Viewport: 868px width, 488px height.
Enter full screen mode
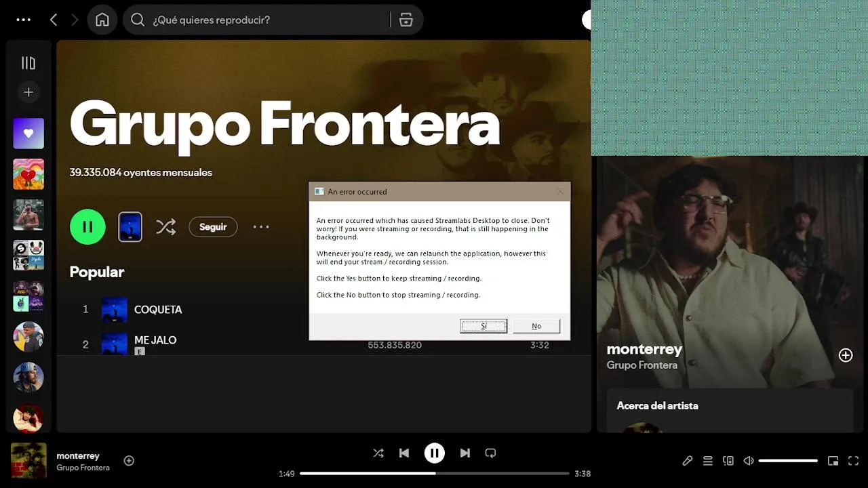(854, 461)
